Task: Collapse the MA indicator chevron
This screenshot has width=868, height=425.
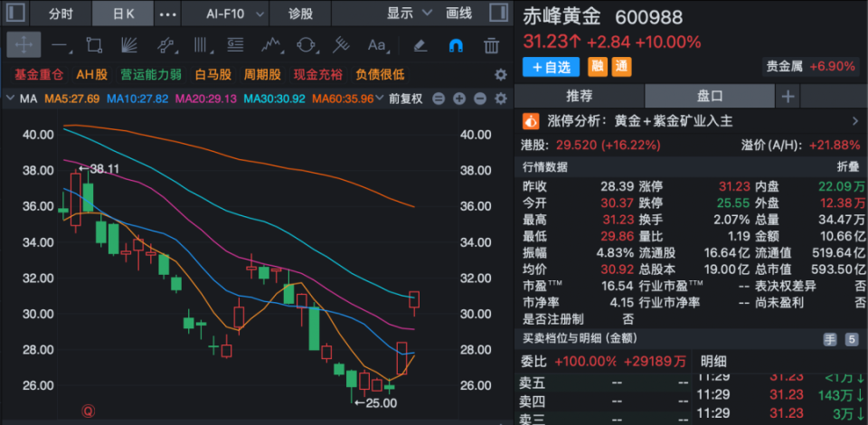Action: pyautogui.click(x=9, y=99)
